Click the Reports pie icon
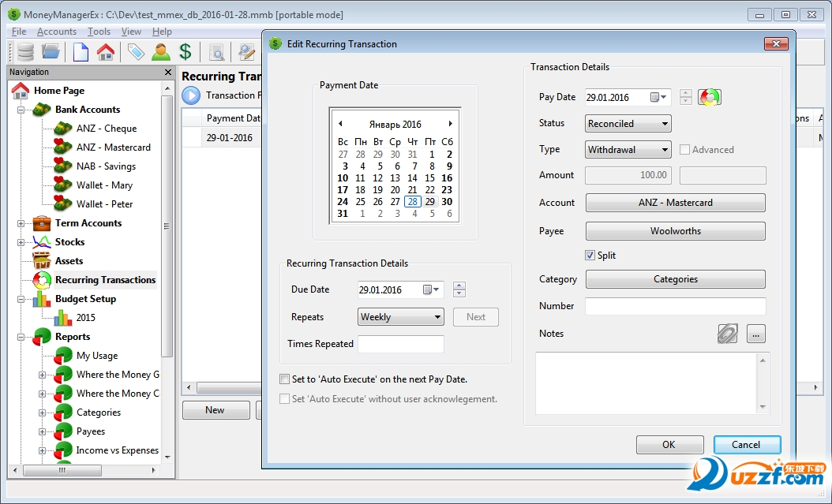This screenshot has height=504, width=832. click(41, 337)
